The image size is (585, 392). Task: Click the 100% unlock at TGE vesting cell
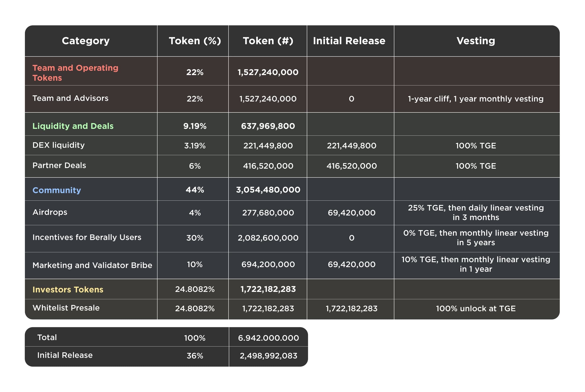475,309
